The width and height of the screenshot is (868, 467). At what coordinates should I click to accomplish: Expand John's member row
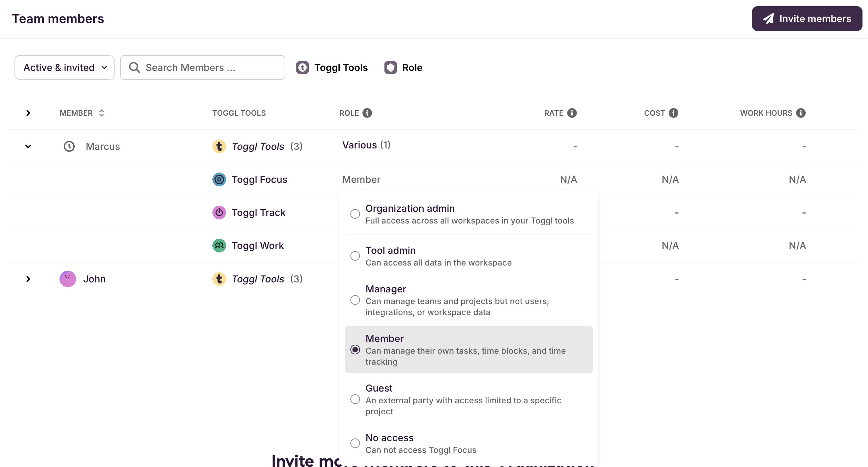(x=28, y=279)
